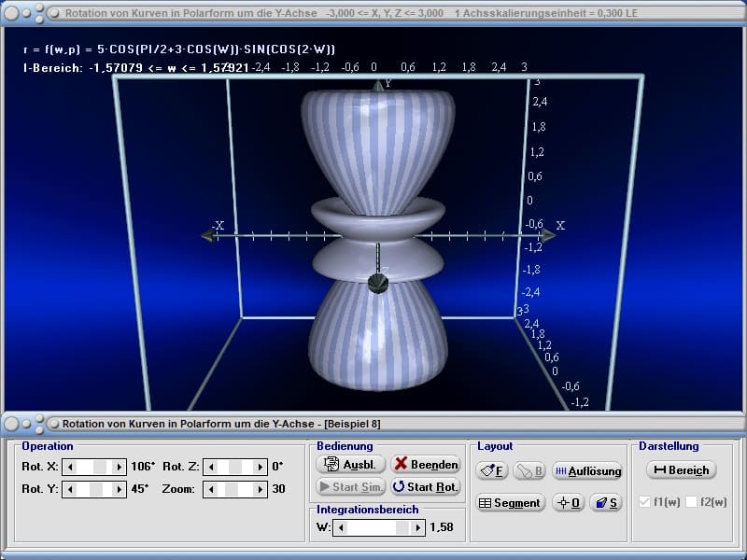747x560 pixels.
Task: Click the S surface style button
Action: point(606,503)
